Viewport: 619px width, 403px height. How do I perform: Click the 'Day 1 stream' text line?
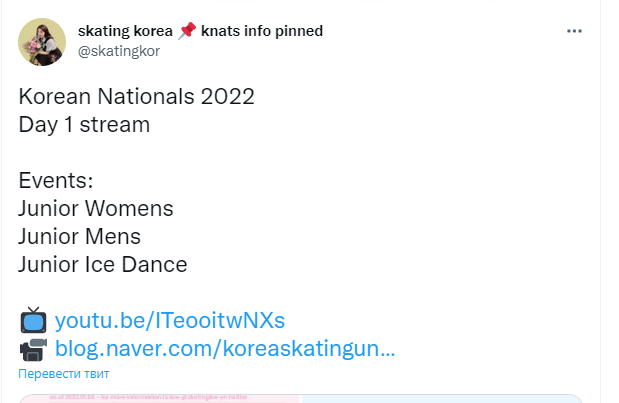pyautogui.click(x=84, y=125)
